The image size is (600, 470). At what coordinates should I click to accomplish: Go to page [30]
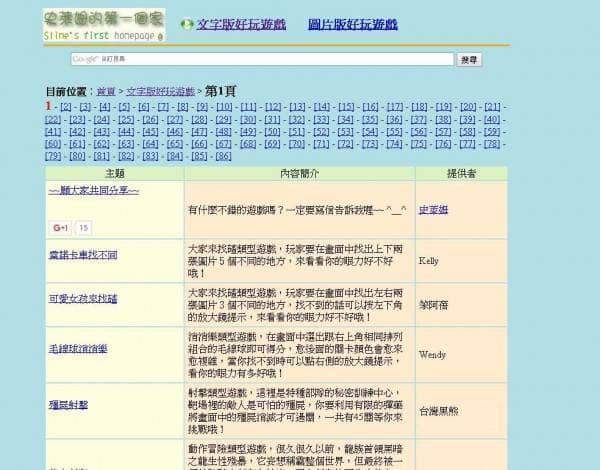click(x=248, y=119)
